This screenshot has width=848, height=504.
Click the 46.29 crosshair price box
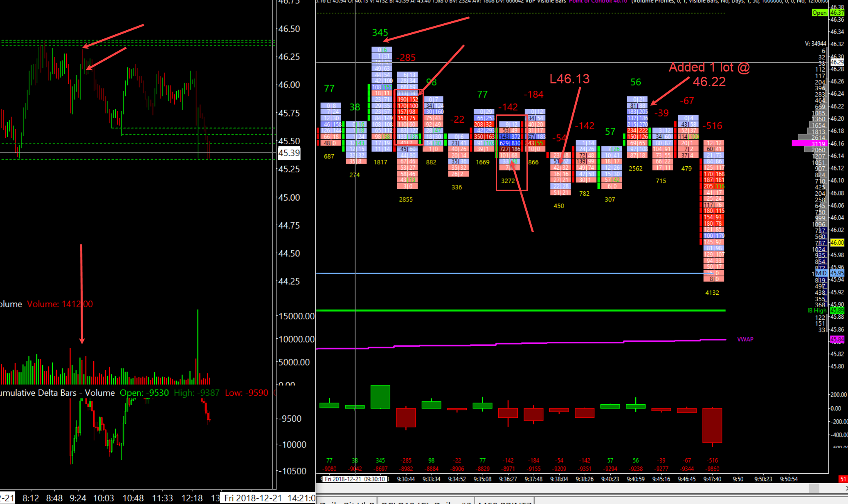837,62
